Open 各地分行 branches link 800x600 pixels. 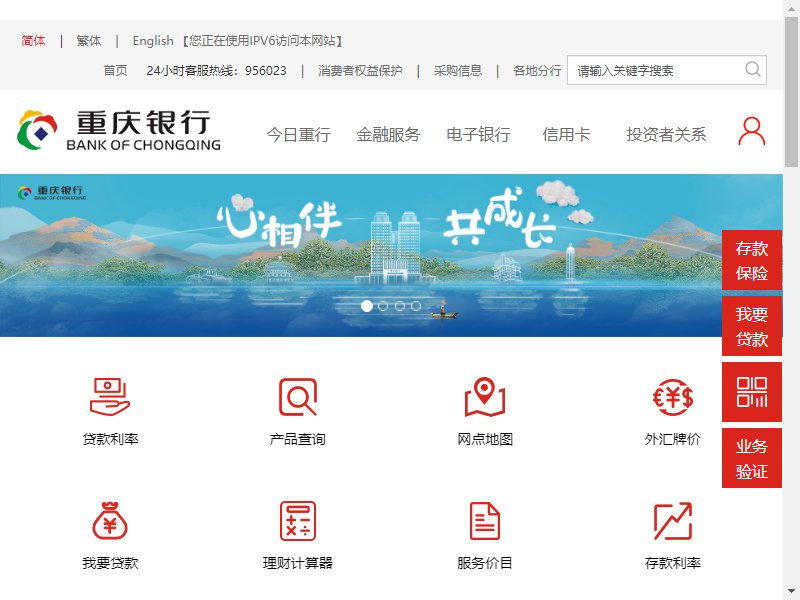click(537, 70)
